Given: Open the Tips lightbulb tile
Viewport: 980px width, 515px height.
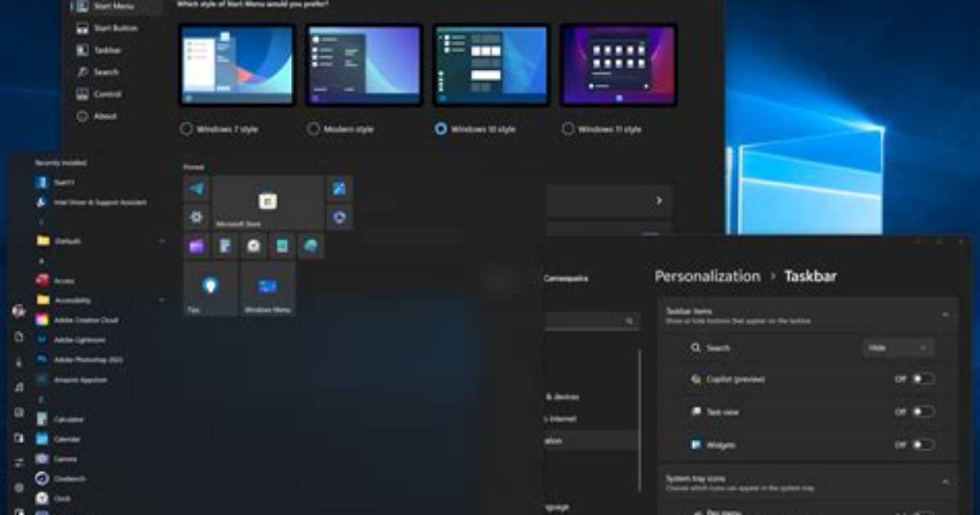Looking at the screenshot, I should [x=211, y=289].
